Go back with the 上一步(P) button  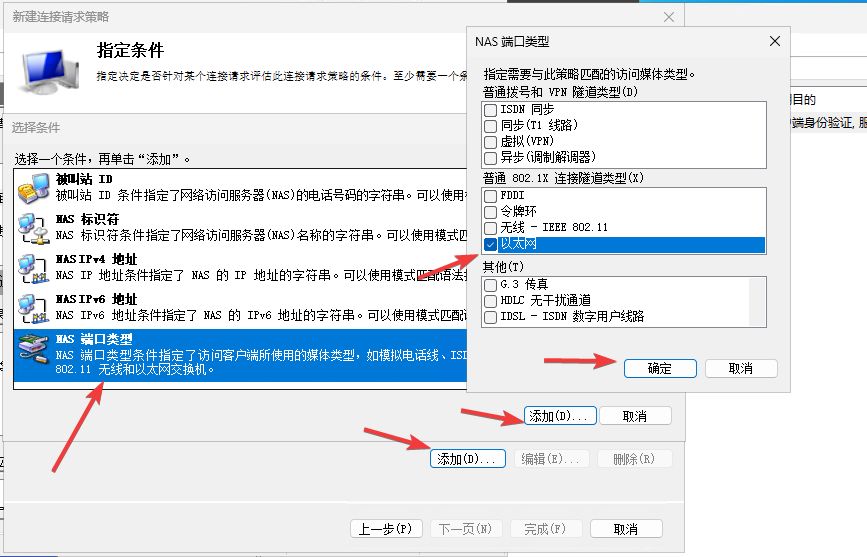[x=385, y=529]
